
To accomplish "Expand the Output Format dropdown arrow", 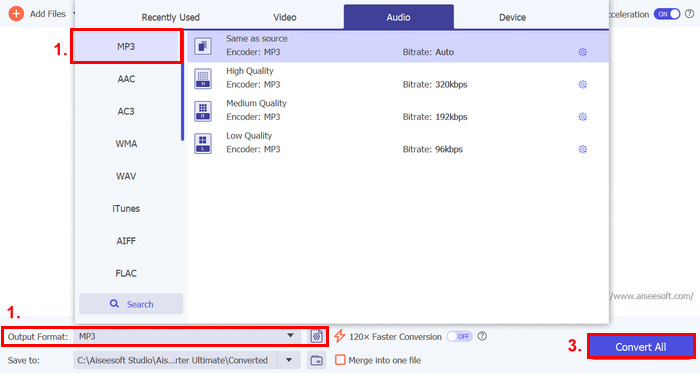I will point(290,336).
